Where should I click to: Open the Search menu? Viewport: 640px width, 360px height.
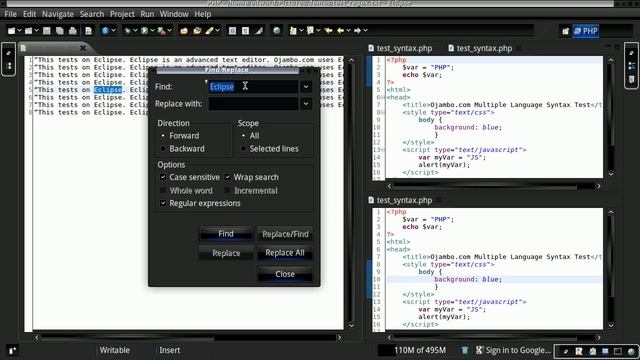point(92,14)
